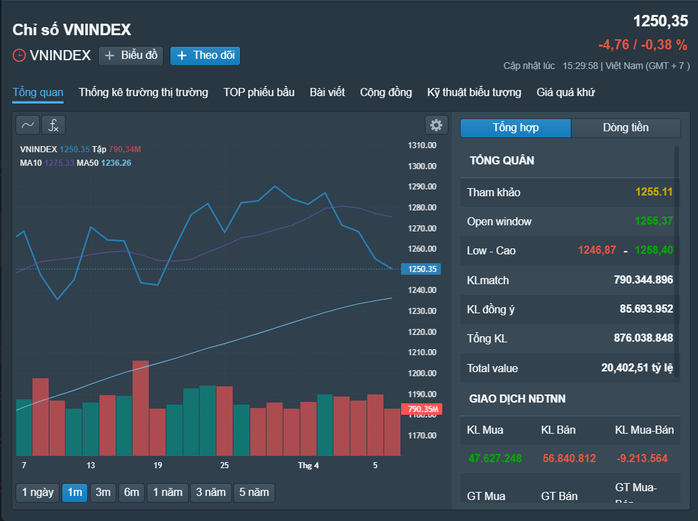Set chart range to 1 năm

168,493
